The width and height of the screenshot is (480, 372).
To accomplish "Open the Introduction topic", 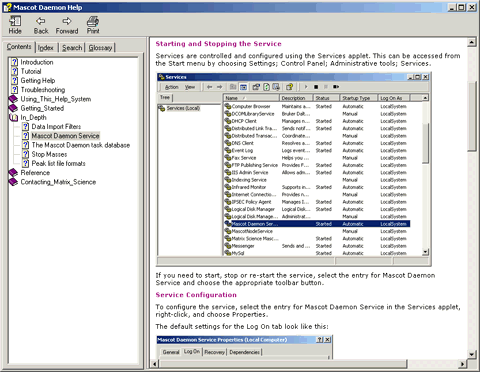I will 37,62.
